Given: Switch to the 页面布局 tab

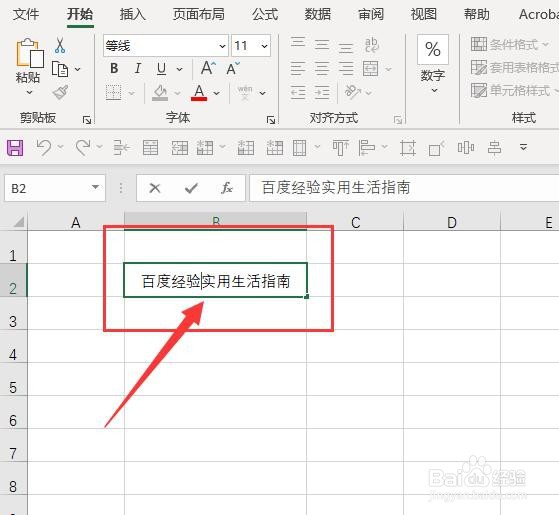Looking at the screenshot, I should (x=199, y=14).
